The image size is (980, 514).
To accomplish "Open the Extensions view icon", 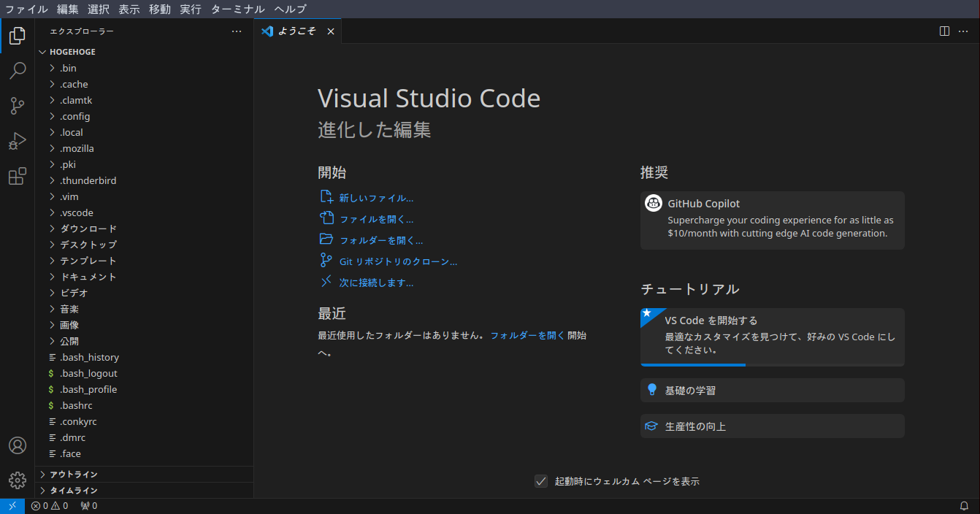I will [x=18, y=176].
